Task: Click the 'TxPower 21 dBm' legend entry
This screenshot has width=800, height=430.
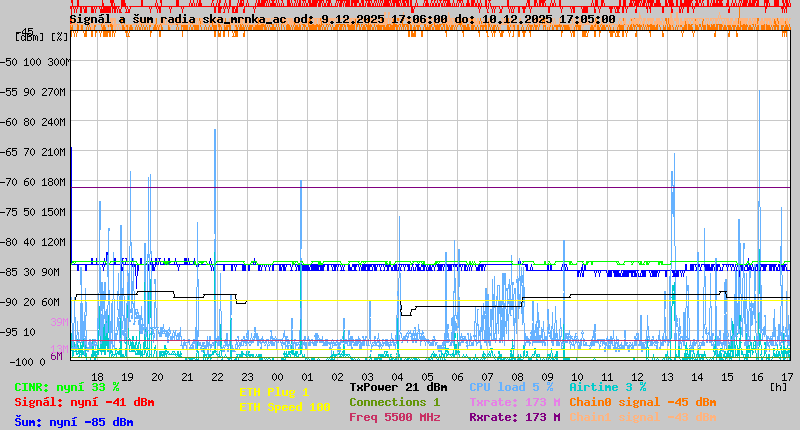Action: (x=398, y=387)
